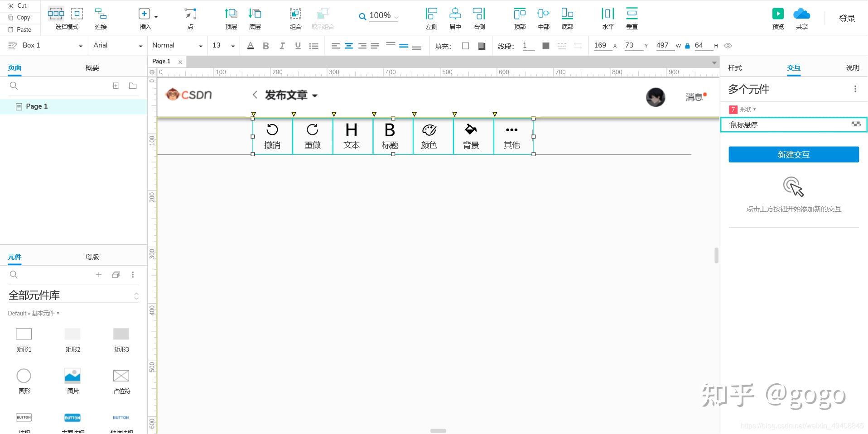868x434 pixels.
Task: Click the line width field
Action: tap(528, 46)
